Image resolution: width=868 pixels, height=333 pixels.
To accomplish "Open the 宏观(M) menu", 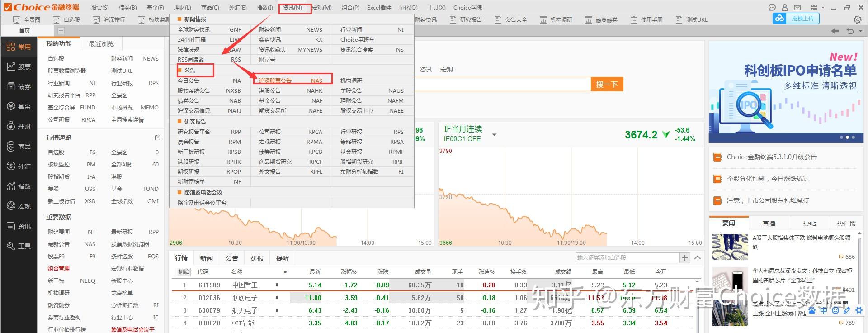I will pyautogui.click(x=322, y=7).
